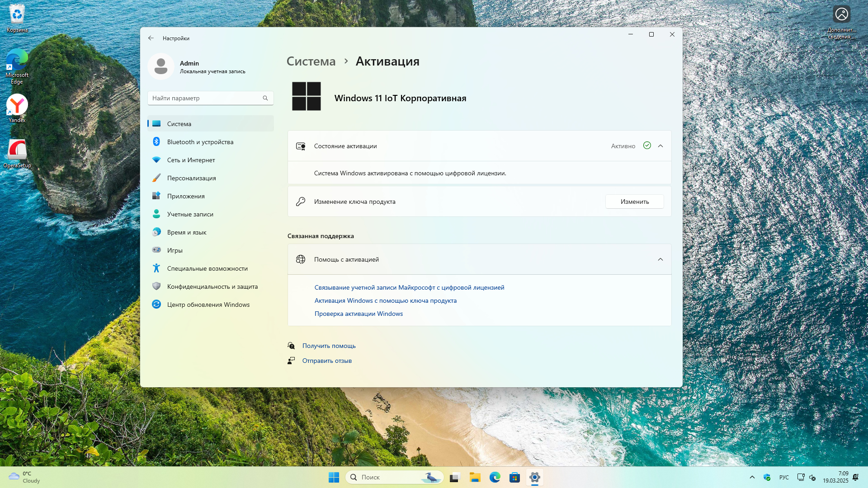The height and width of the screenshot is (488, 868).
Task: Open File Explorer from taskbar
Action: (x=475, y=477)
